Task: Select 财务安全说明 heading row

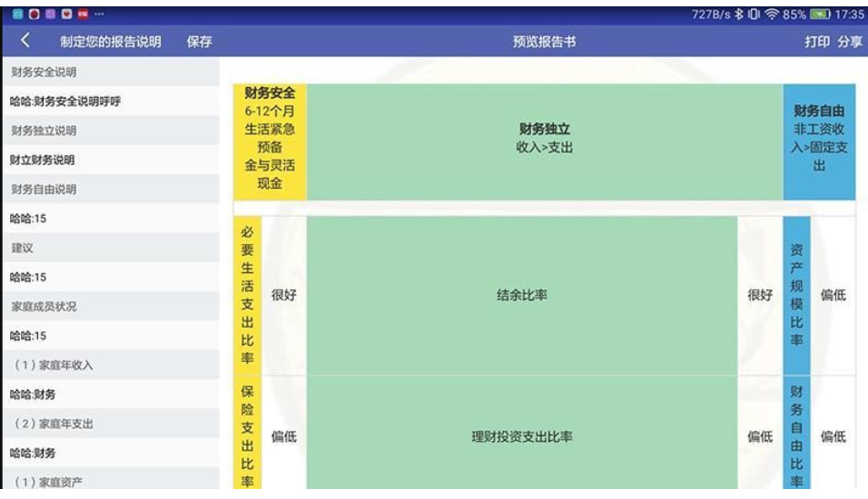Action: 111,72
